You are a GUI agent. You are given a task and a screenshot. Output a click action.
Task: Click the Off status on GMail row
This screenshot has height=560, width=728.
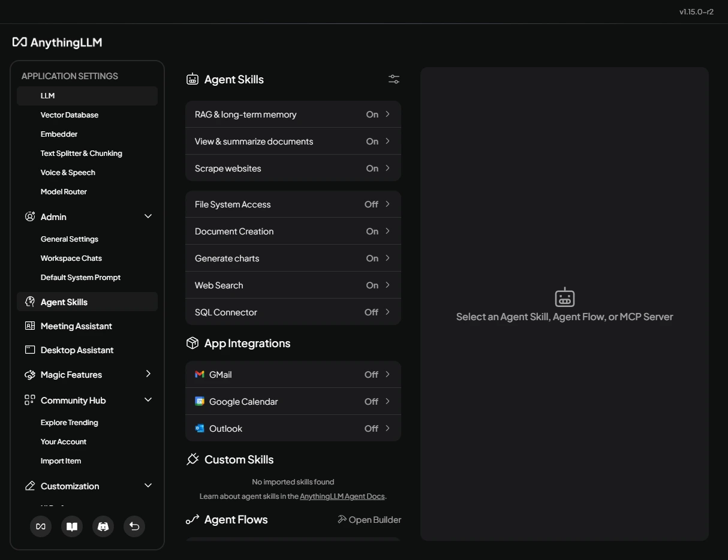[x=371, y=375]
